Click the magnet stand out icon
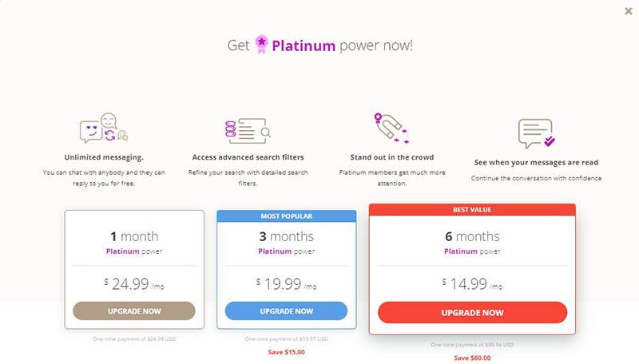Image resolution: width=639 pixels, height=364 pixels. click(391, 129)
